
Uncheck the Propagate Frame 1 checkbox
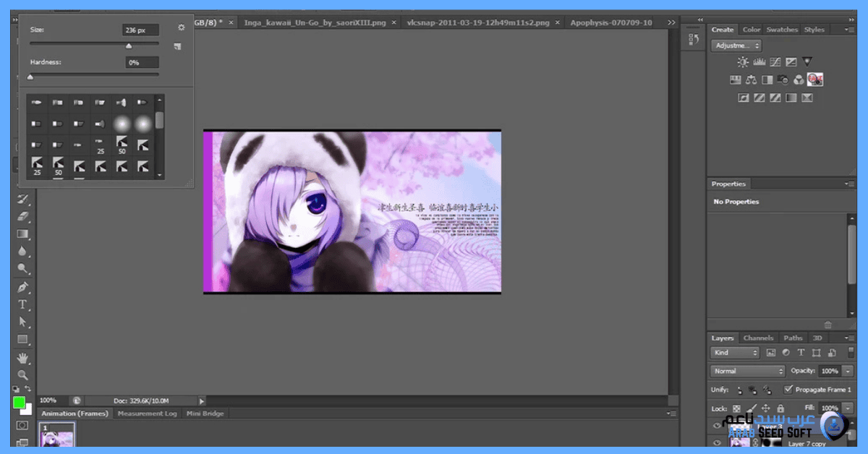[788, 390]
